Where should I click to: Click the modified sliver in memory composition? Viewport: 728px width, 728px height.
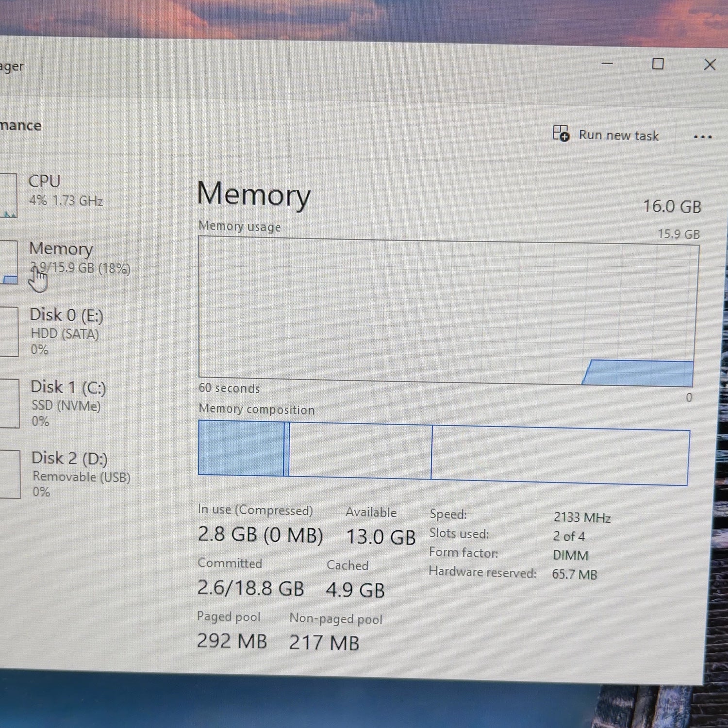pos(286,449)
